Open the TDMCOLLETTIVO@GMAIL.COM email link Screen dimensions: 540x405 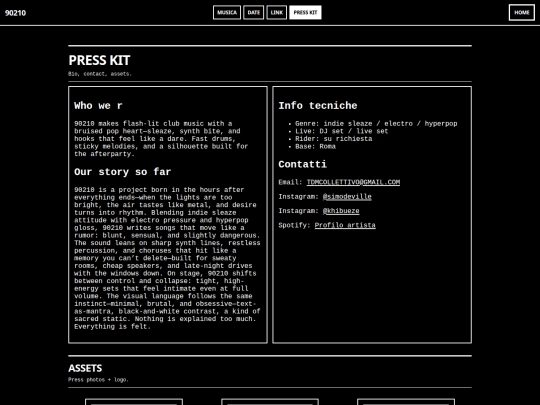coord(353,182)
